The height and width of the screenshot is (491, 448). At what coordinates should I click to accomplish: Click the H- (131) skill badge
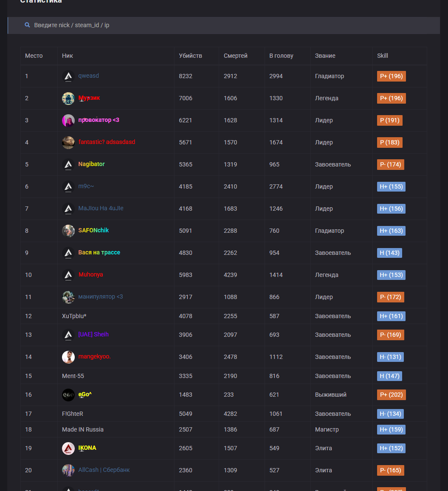point(390,357)
